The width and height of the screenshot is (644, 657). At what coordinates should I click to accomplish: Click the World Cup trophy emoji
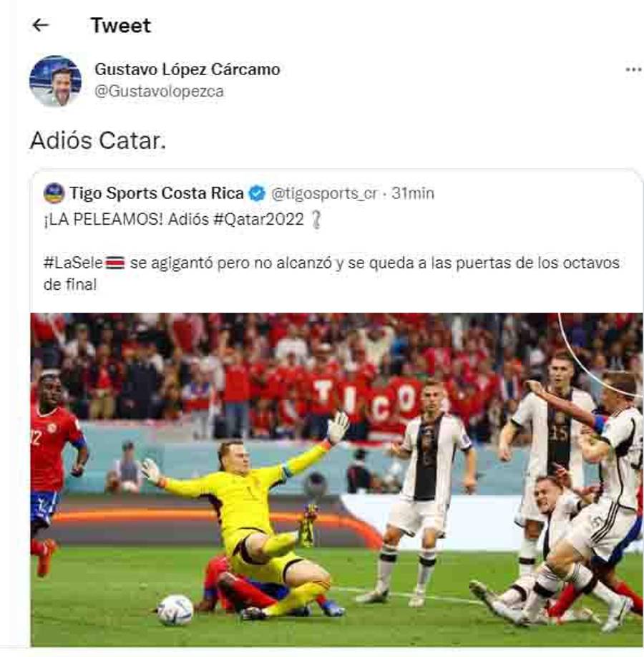pos(317,220)
